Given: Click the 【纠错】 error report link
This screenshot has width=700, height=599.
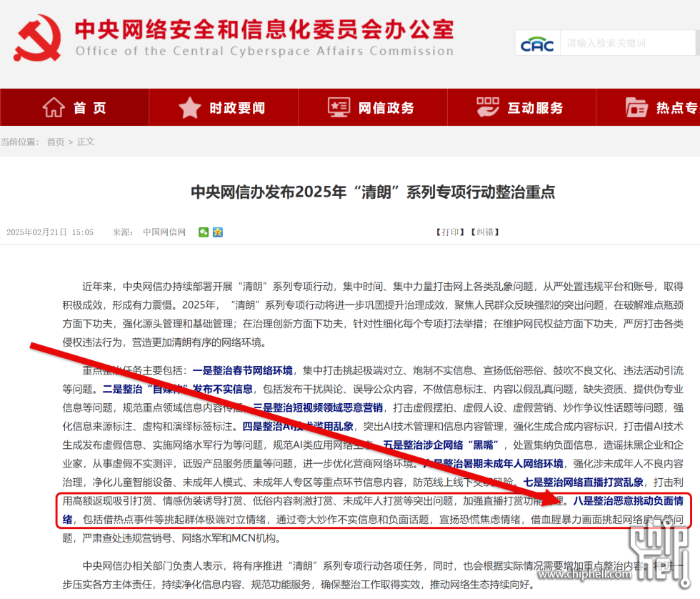Looking at the screenshot, I should 485,232.
